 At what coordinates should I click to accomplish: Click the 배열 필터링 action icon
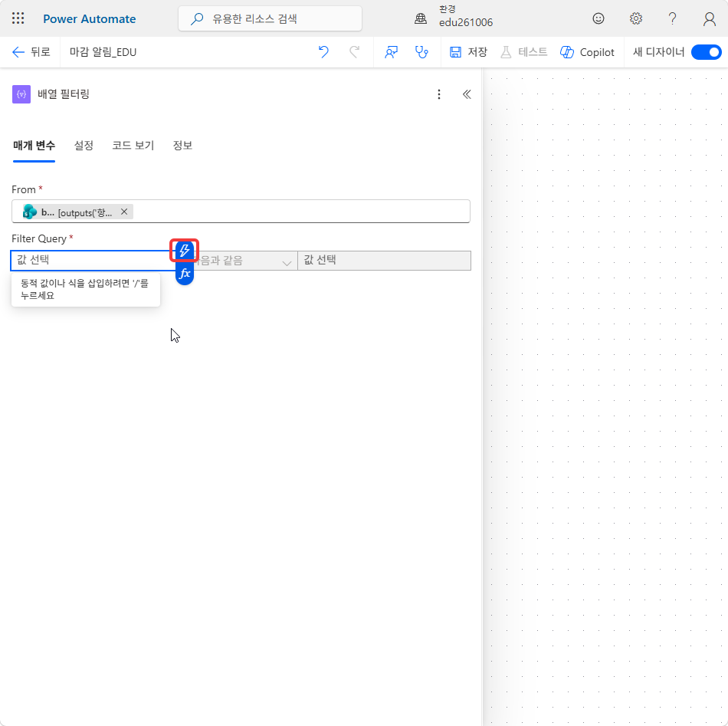click(x=21, y=94)
